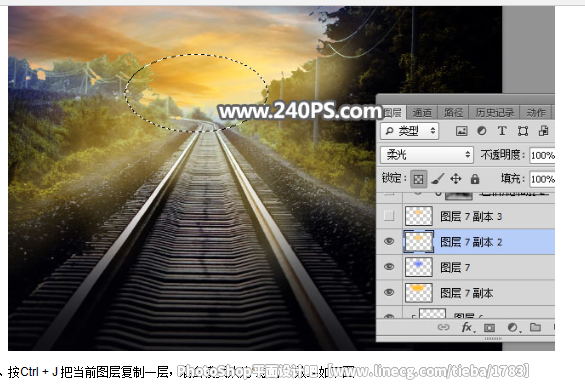Filter layers by pixel layer icon
This screenshot has width=585, height=390.
[462, 131]
